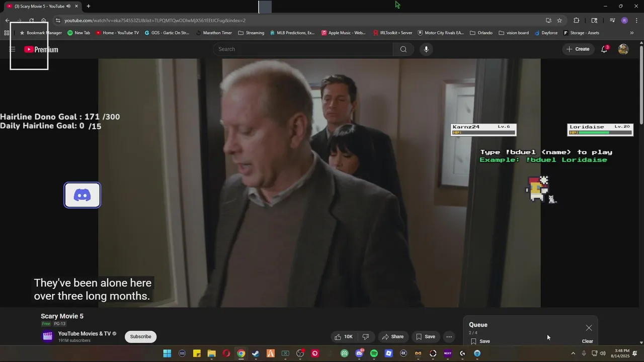This screenshot has height=362, width=644.
Task: Open a new browser tab
Action: coord(88,6)
